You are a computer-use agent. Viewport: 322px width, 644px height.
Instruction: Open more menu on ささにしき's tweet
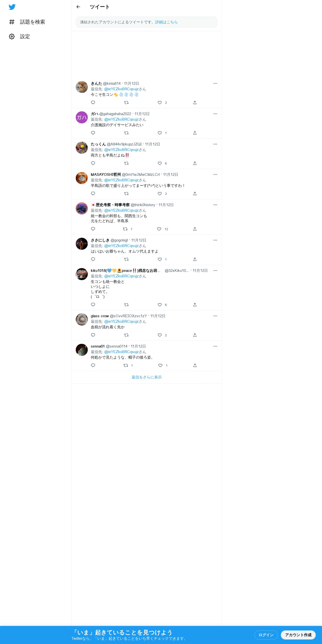click(x=215, y=240)
